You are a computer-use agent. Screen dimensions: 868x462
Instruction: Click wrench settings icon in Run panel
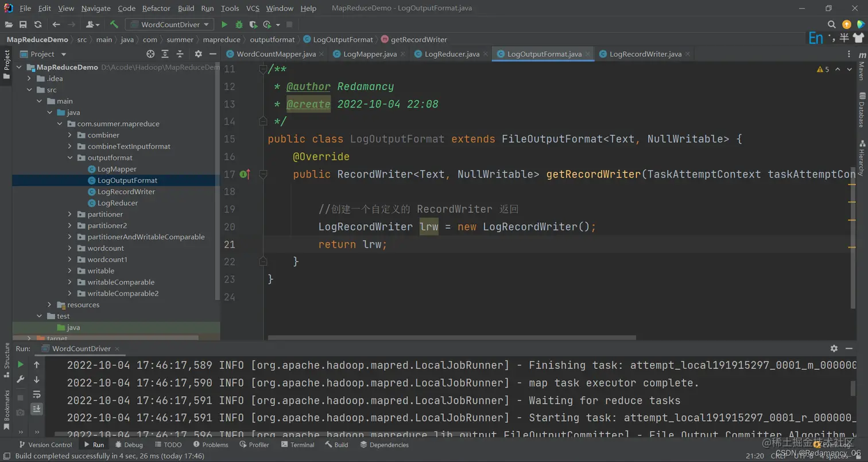[x=21, y=379]
